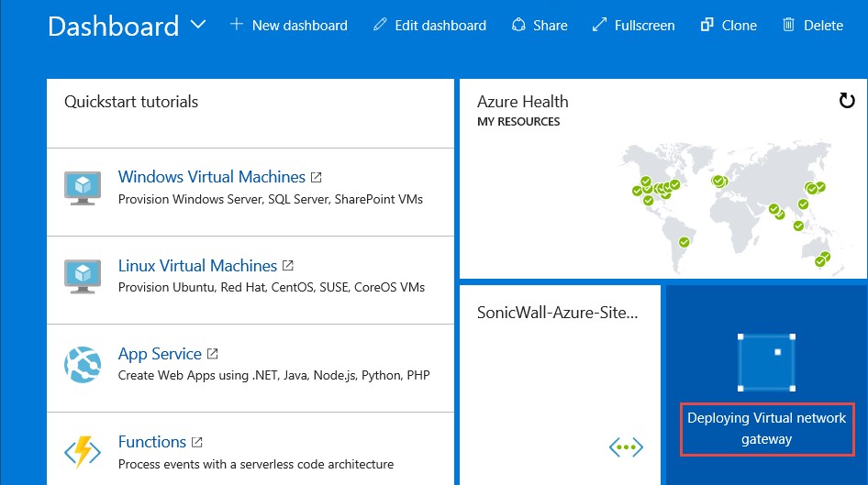
Task: Click the Delete trash can icon
Action: 789,25
